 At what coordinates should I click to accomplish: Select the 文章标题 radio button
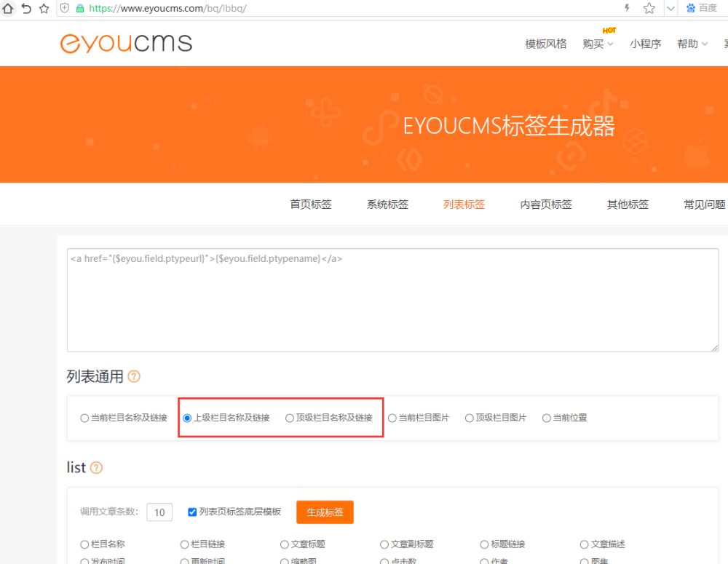285,544
